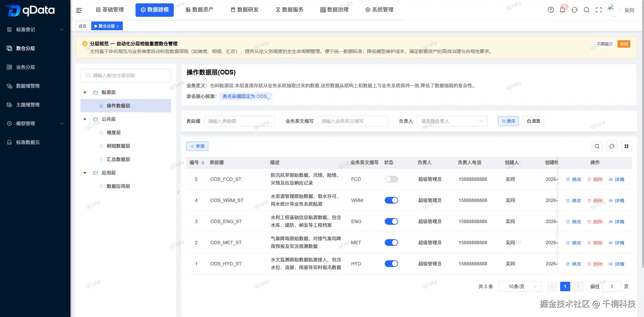Image resolution: width=644 pixels, height=317 pixels.
Task: Refresh the table using the refresh icon
Action: click(x=612, y=146)
